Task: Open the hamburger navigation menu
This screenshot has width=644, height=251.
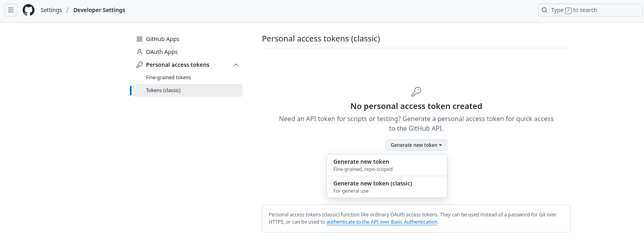Action: tap(11, 10)
